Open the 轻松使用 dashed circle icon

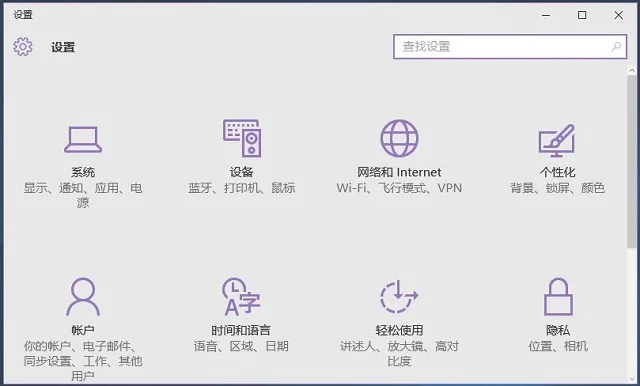(x=399, y=297)
